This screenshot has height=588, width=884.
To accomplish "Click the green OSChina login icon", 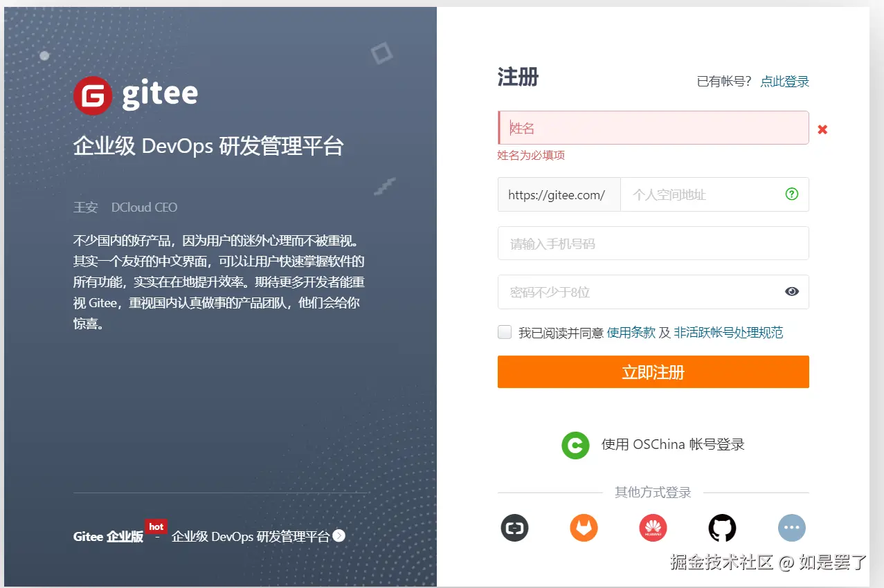I will click(575, 445).
